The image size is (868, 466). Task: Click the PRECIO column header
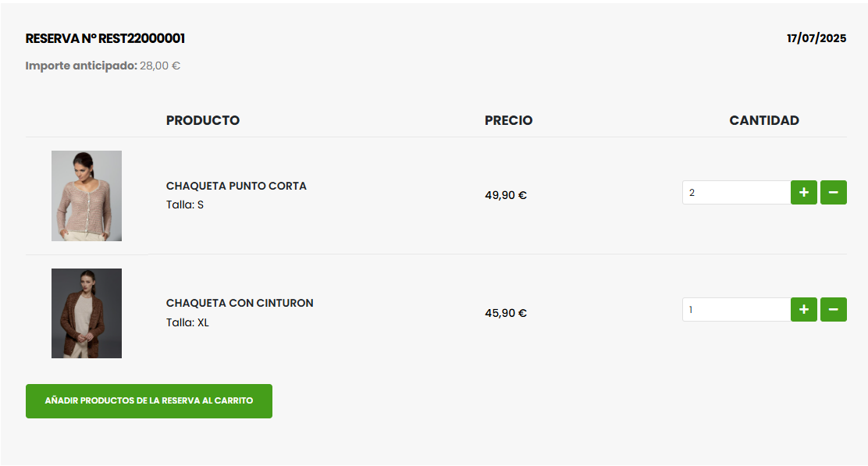[509, 120]
